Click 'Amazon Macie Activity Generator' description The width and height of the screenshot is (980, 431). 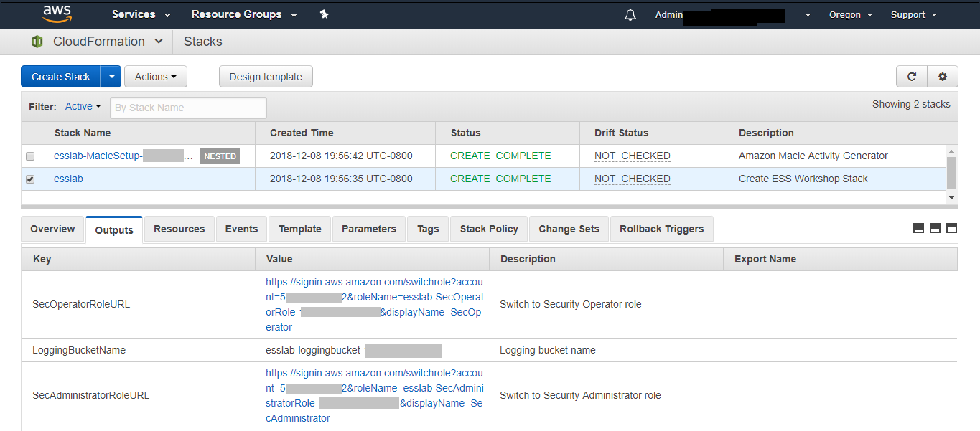813,156
